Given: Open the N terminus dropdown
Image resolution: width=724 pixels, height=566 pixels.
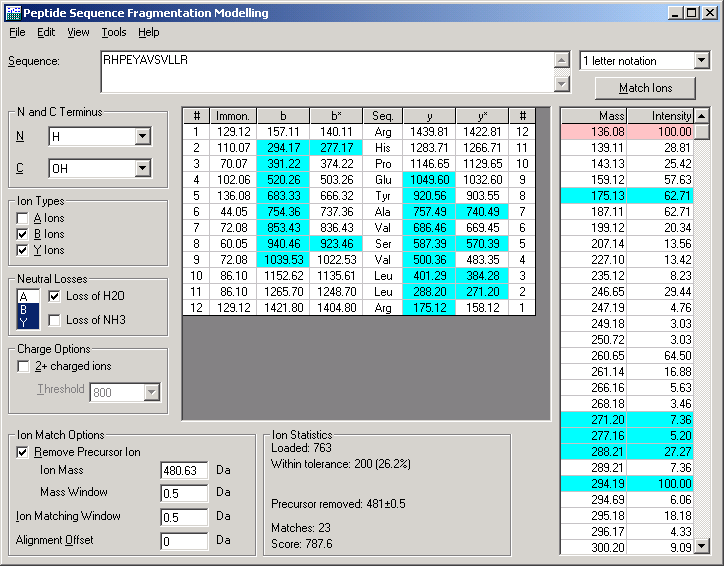Looking at the screenshot, I should pyautogui.click(x=142, y=137).
